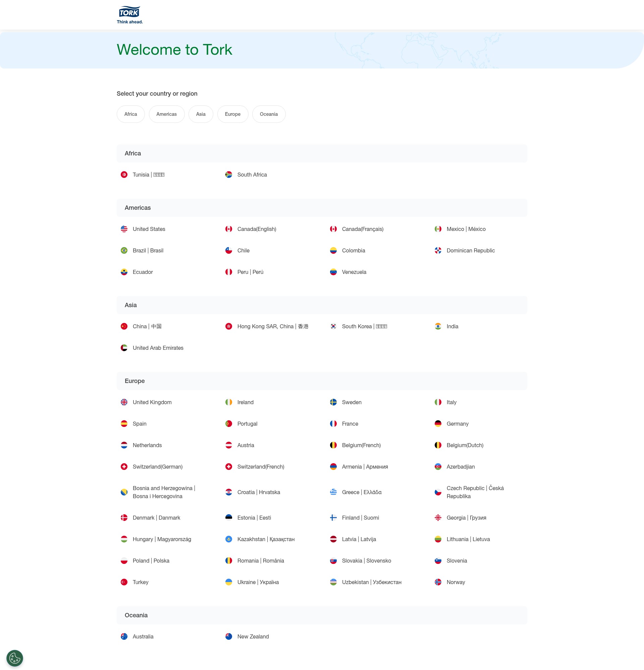The width and height of the screenshot is (644, 670).
Task: Click the United Arab Emirates flag icon
Action: point(124,348)
